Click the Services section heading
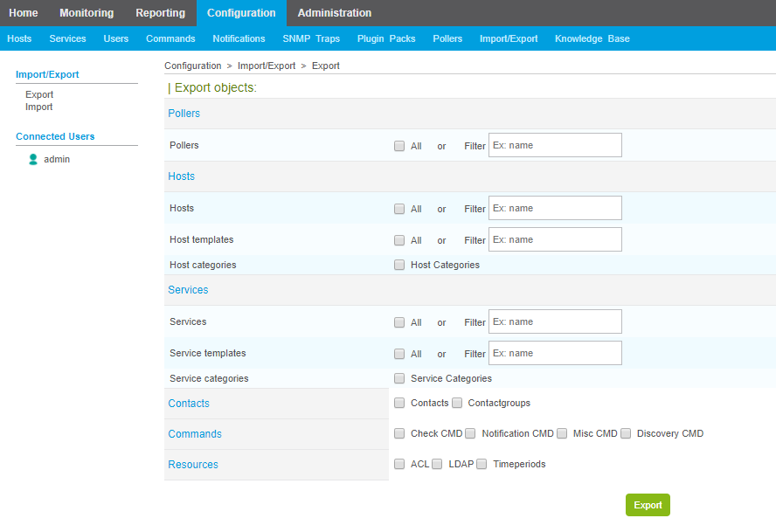Viewport: 776px width, 532px height. click(188, 290)
